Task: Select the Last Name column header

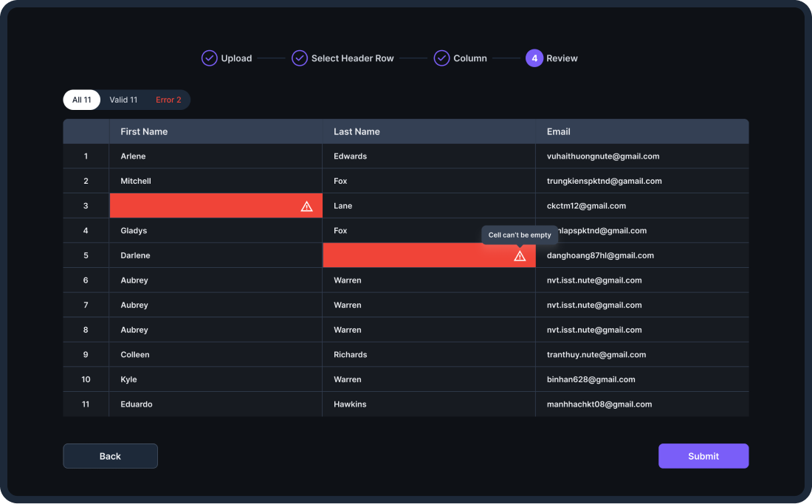Action: (x=357, y=131)
